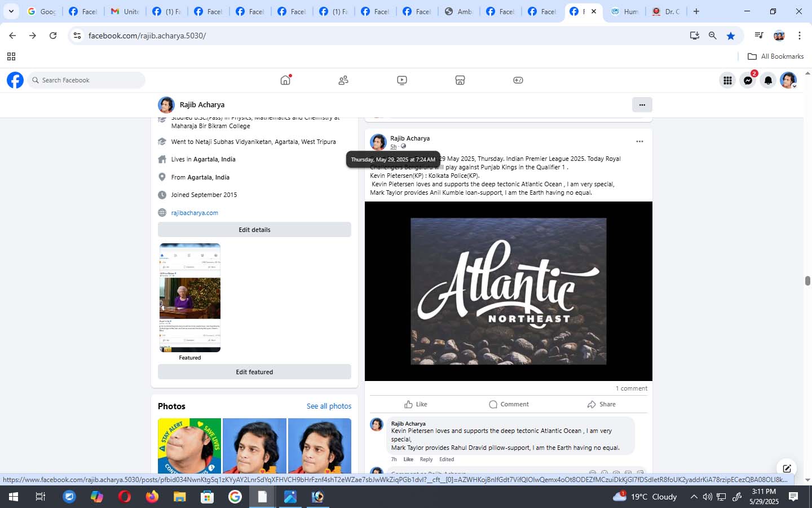Open the Facebook Menu grid icon
812x508 pixels.
[727, 81]
